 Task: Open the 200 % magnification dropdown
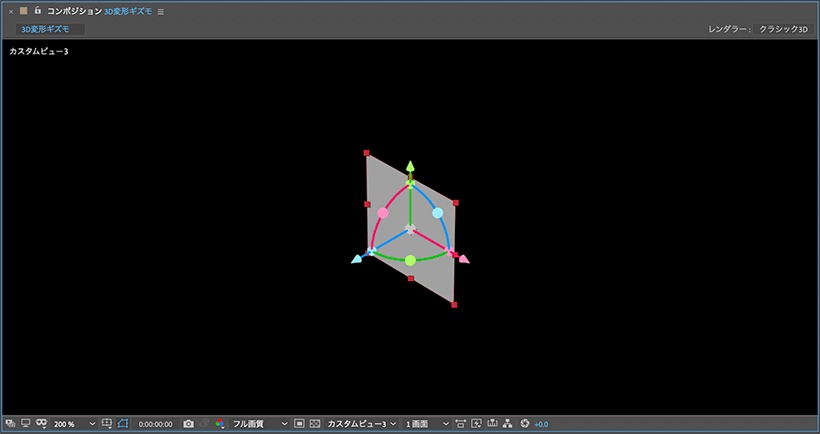pos(74,424)
